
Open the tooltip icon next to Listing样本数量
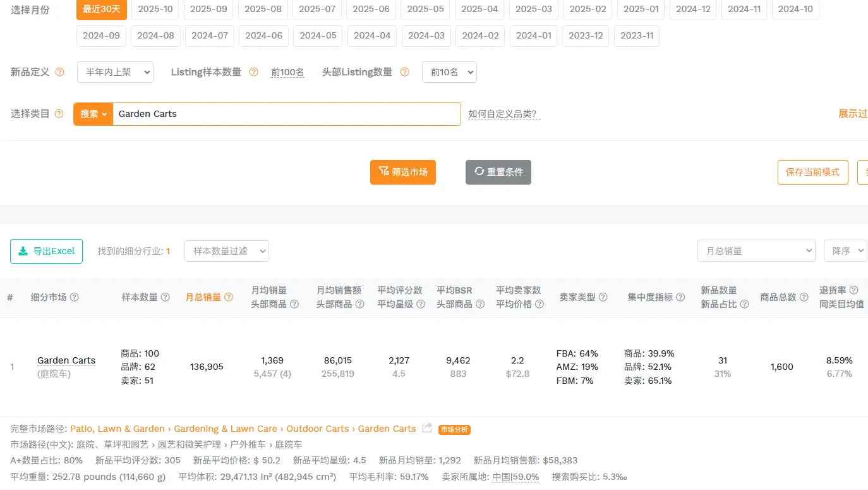[x=253, y=71]
